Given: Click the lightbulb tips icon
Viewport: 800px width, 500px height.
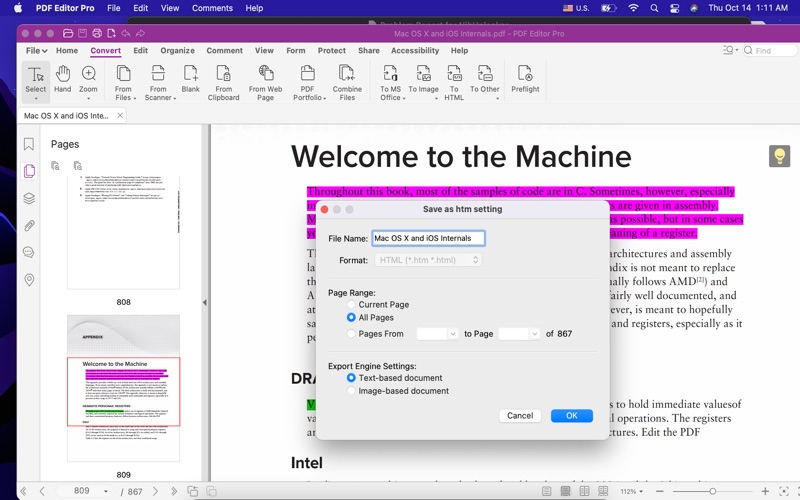Looking at the screenshot, I should point(779,156).
